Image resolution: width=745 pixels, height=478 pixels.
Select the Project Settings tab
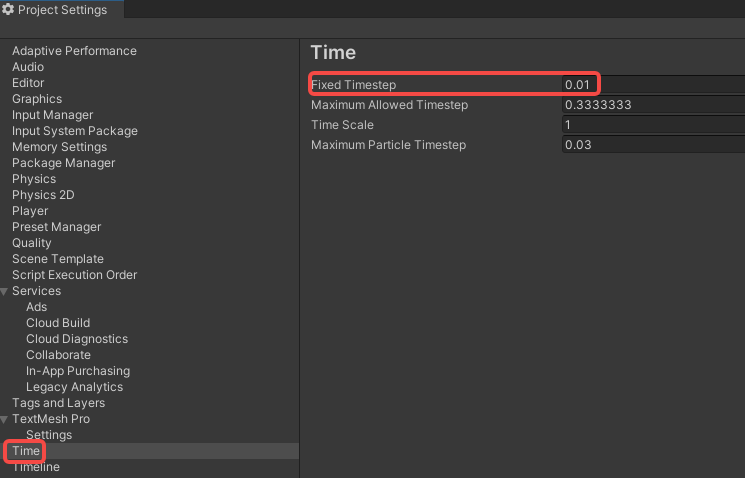coord(62,10)
